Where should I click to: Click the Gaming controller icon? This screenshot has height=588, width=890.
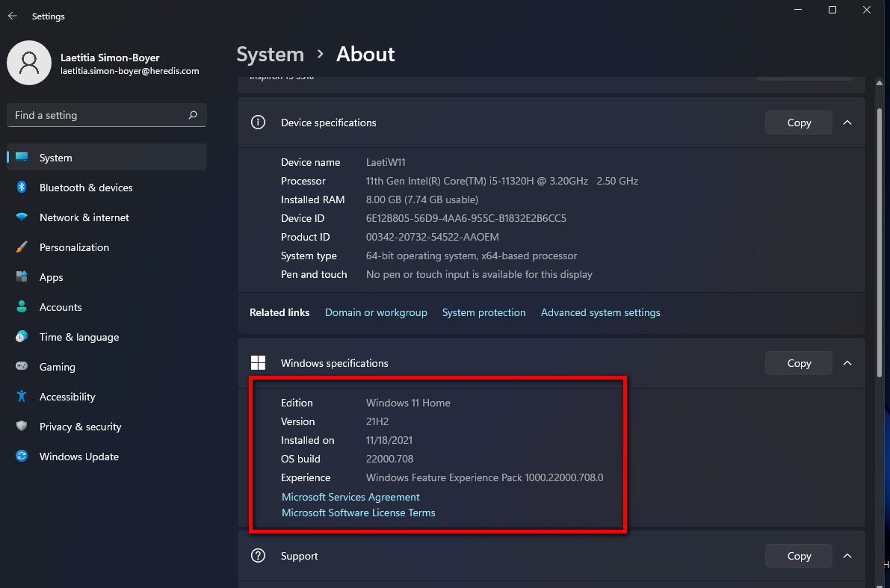(22, 367)
